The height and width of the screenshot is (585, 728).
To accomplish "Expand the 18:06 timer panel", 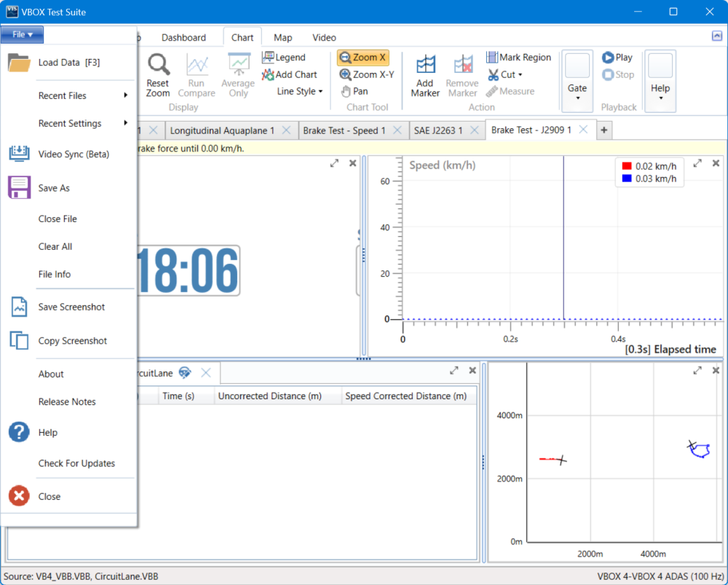I will [x=334, y=164].
